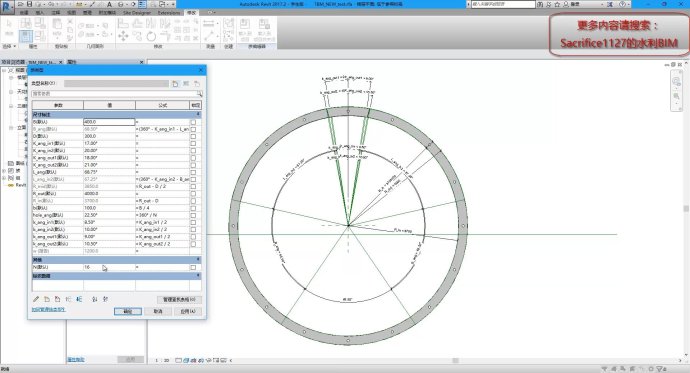Click the B parameter value field 400.0

[x=109, y=122]
